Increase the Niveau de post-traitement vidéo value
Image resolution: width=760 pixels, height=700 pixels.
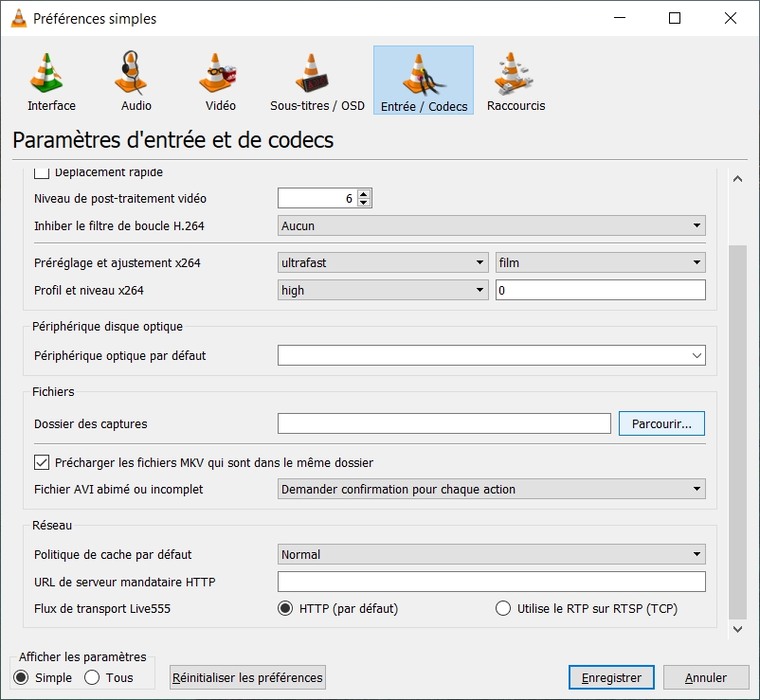click(364, 192)
